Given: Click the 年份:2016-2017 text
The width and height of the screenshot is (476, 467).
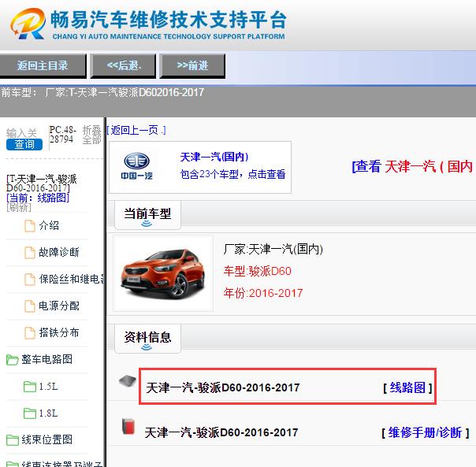Looking at the screenshot, I should point(263,293).
